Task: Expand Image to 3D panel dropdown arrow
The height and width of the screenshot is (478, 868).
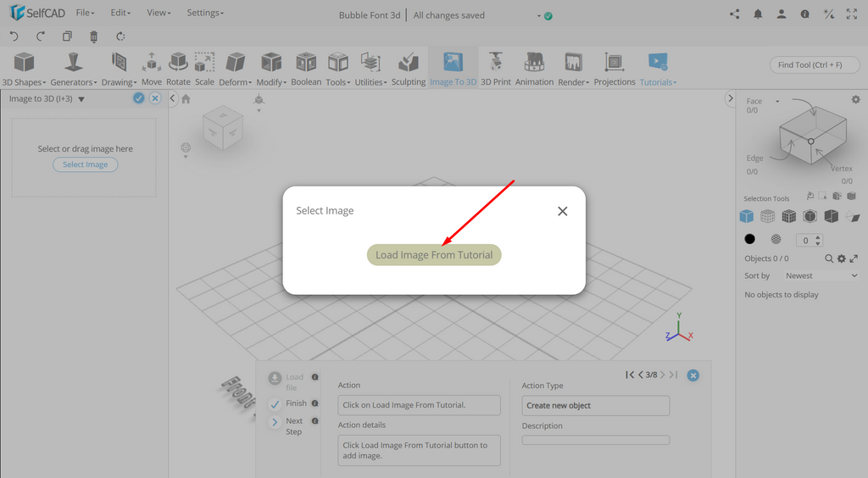Action: pos(81,100)
